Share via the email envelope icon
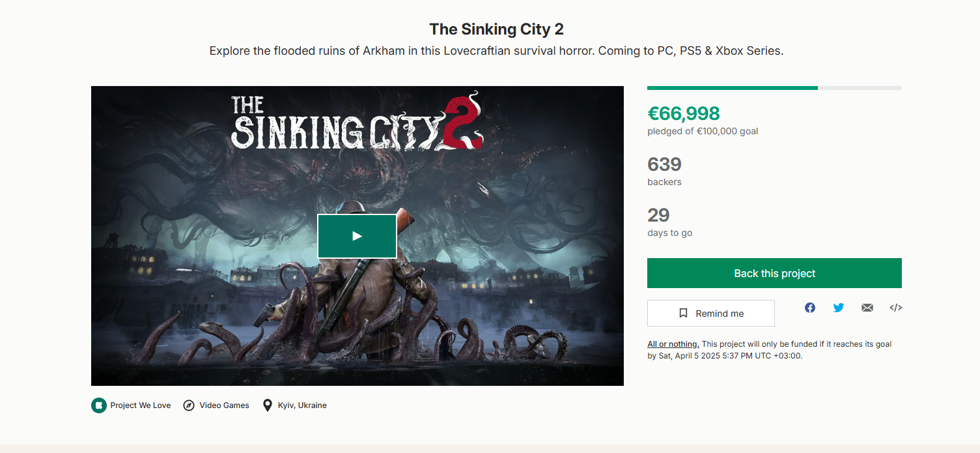 pos(867,308)
